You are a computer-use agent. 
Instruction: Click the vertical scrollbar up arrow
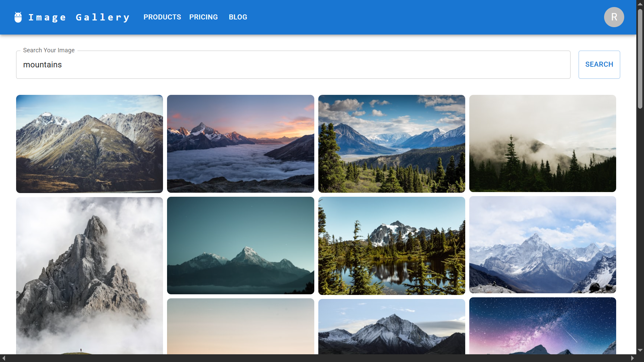[640, 4]
